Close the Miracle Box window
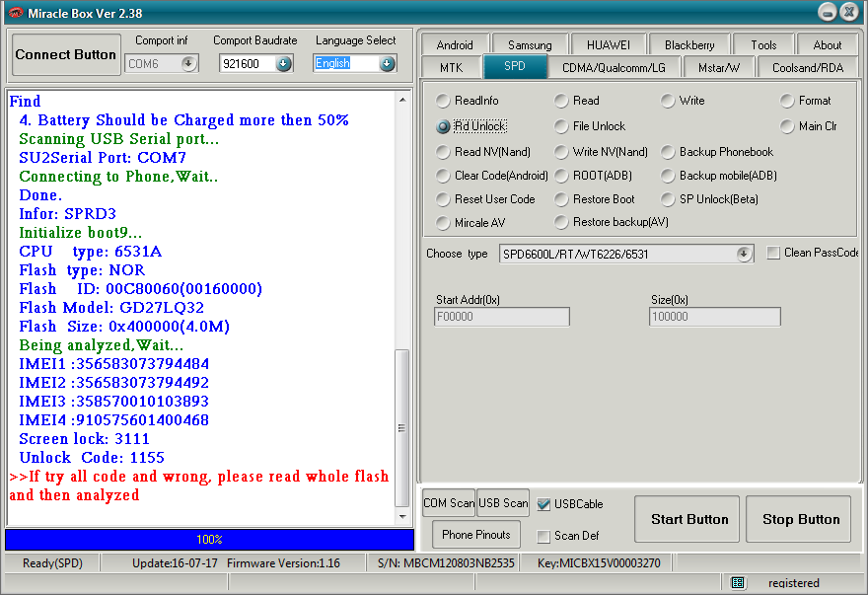The width and height of the screenshot is (868, 595). pyautogui.click(x=848, y=12)
